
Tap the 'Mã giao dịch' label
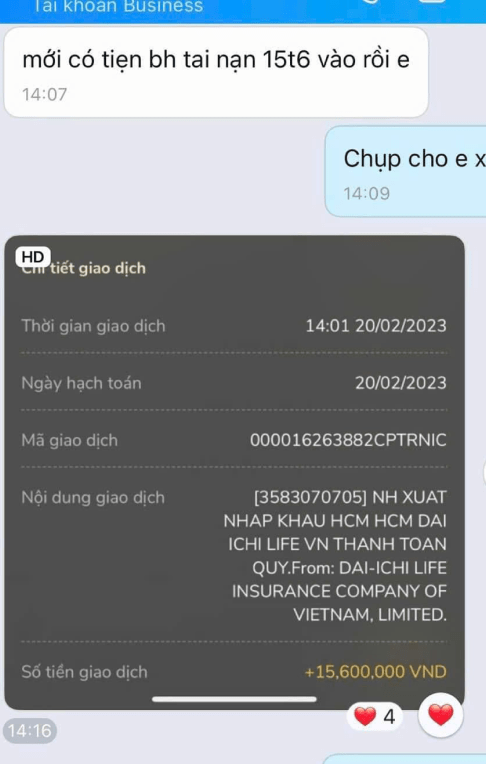click(70, 440)
